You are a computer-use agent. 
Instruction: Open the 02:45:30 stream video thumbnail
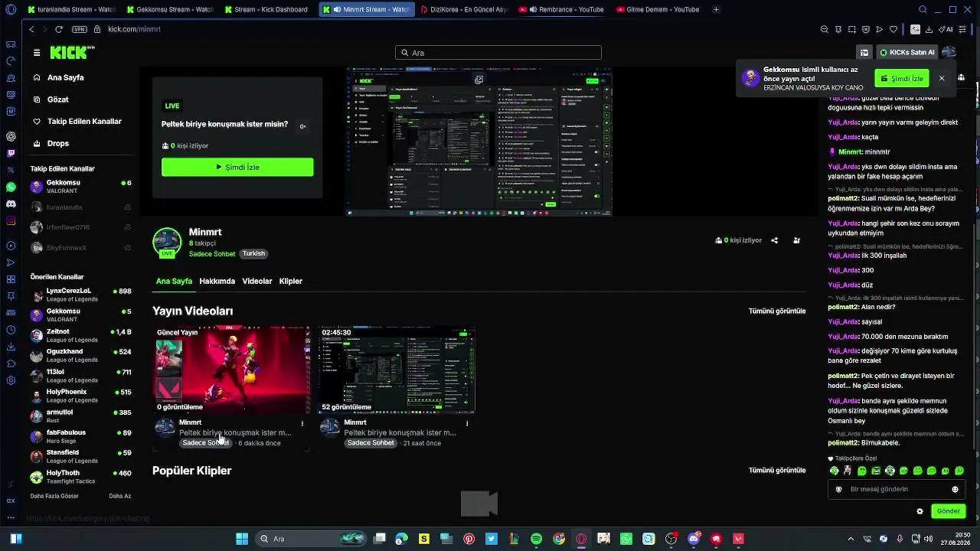(x=397, y=370)
